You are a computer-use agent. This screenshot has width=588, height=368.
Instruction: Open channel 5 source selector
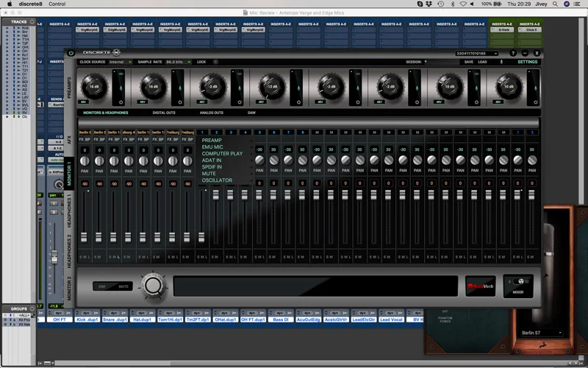pyautogui.click(x=259, y=132)
